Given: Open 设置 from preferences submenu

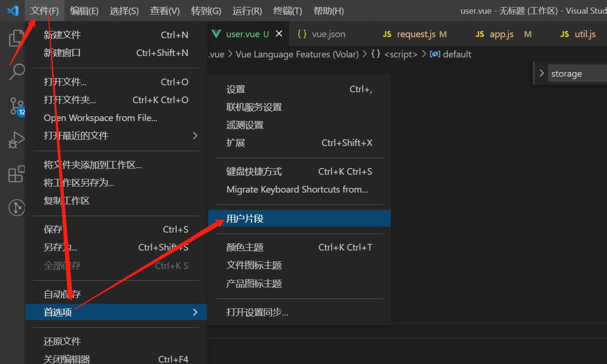Looking at the screenshot, I should tap(299, 89).
